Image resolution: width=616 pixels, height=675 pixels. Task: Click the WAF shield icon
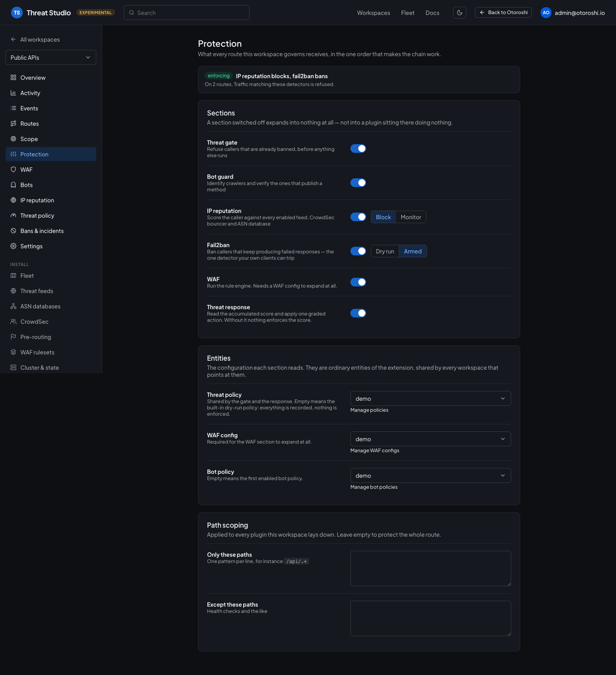13,169
